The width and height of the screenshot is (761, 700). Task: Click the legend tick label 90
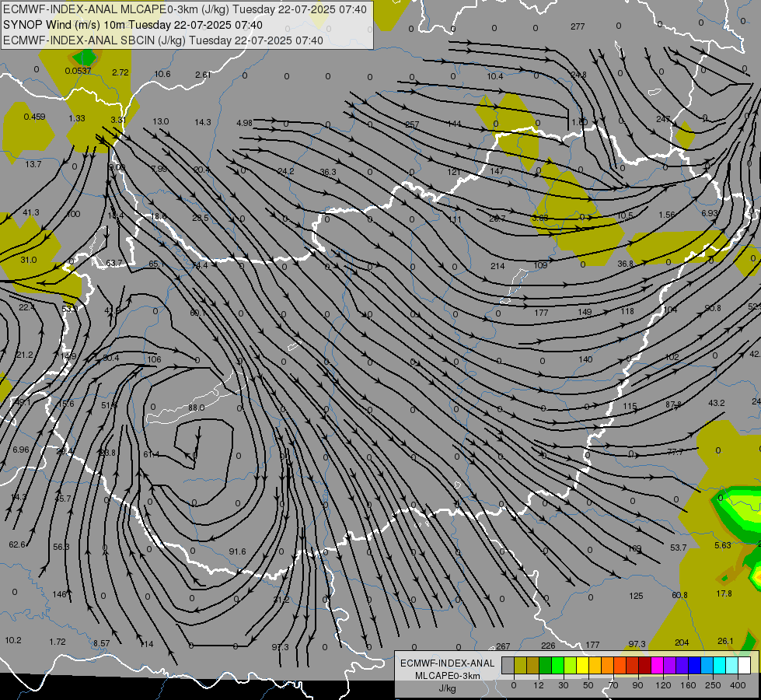pos(637,685)
